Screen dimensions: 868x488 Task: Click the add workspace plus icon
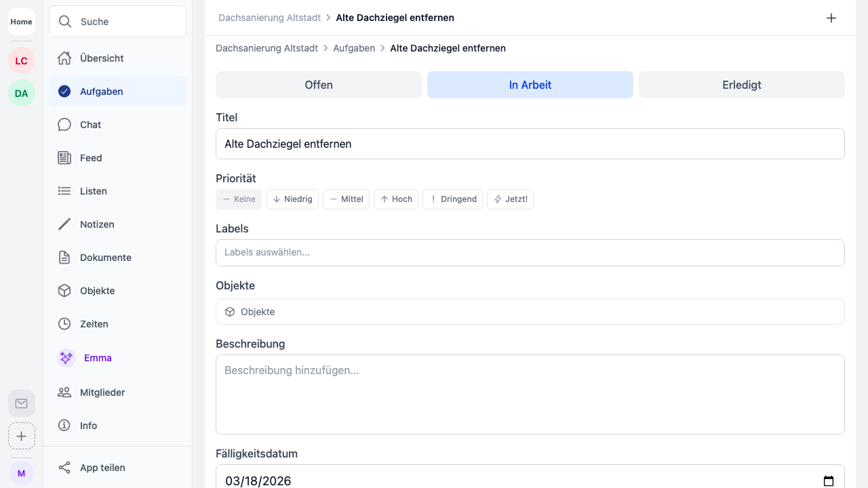click(x=21, y=436)
